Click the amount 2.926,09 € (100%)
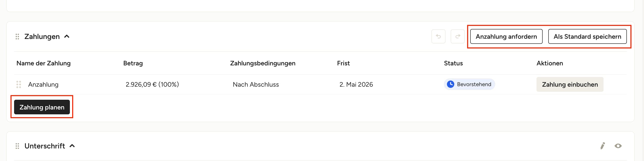Viewport: 644px width, 161px height. point(152,84)
